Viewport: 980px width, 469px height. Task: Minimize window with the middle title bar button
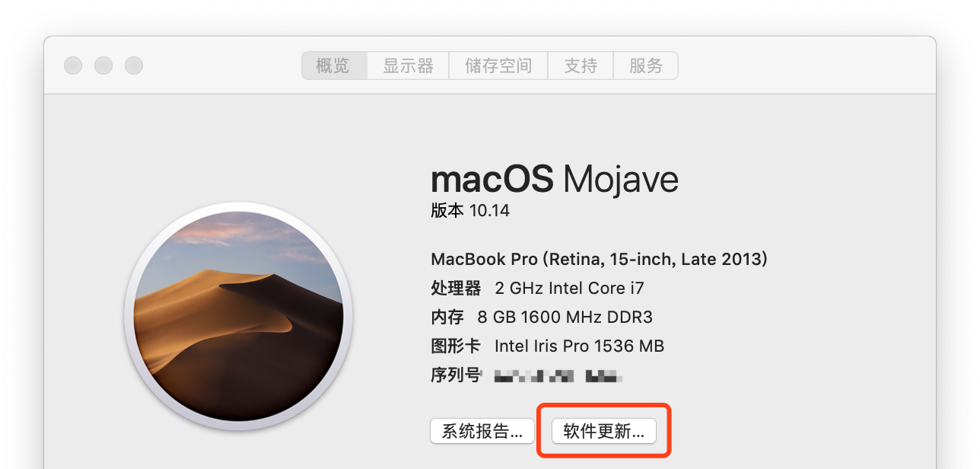click(x=103, y=65)
